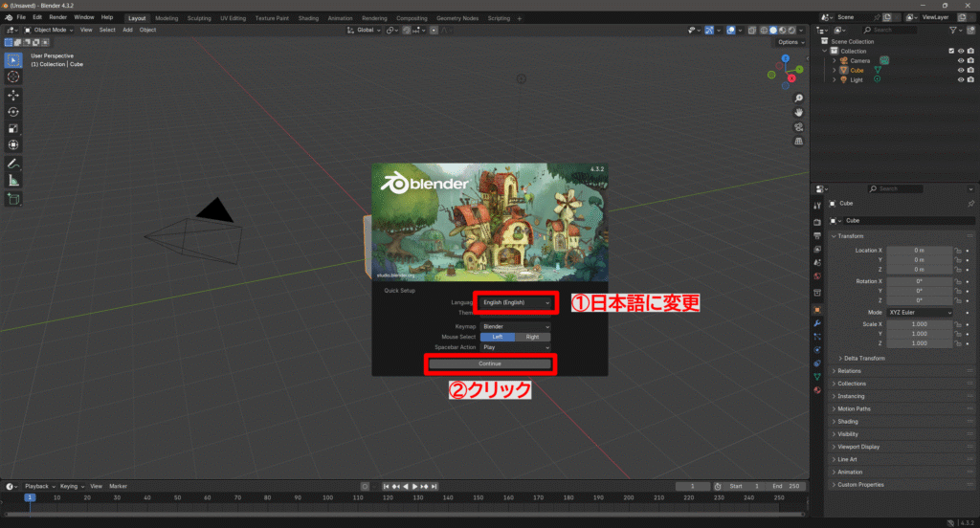Activate the Rotate tool

pyautogui.click(x=13, y=112)
